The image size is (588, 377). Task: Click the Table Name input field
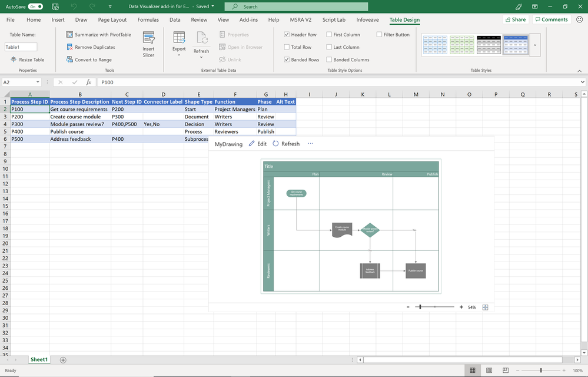tap(21, 47)
